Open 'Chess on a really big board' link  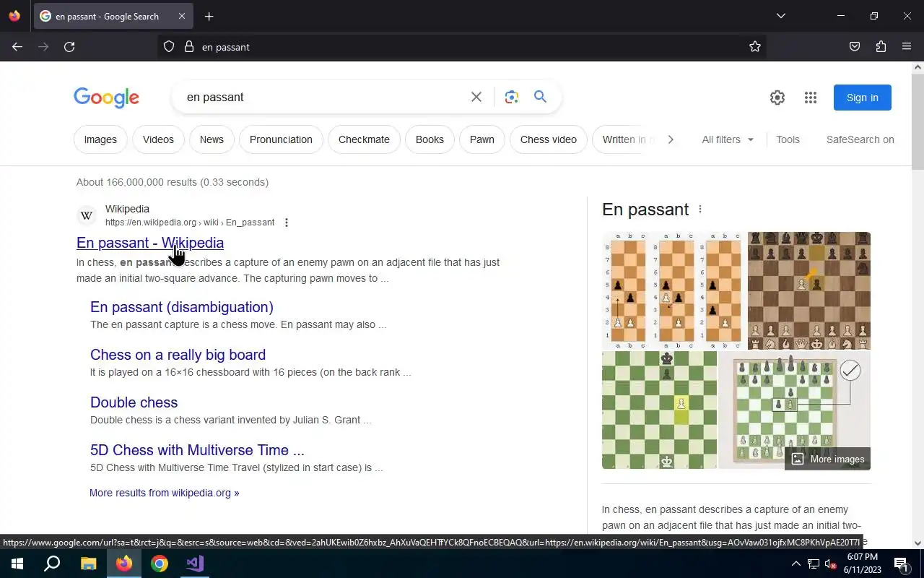[x=178, y=355]
